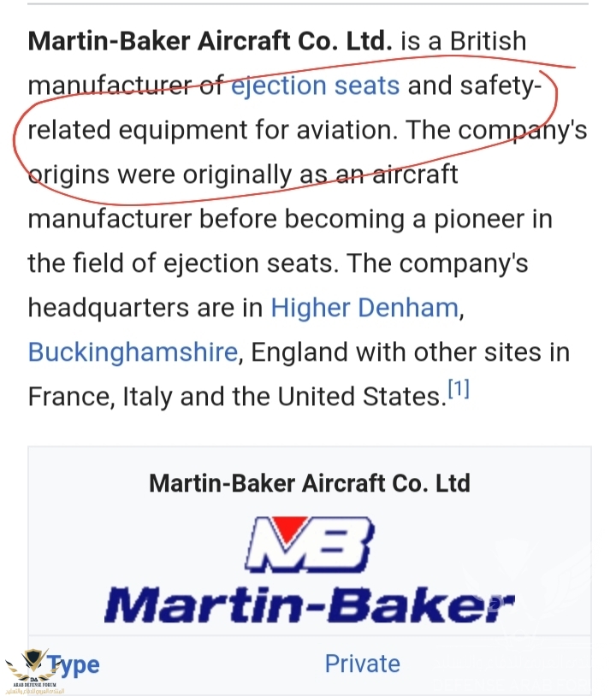Follow the Higher Denham link
Viewport: 616px width, 696px height.
click(x=364, y=308)
